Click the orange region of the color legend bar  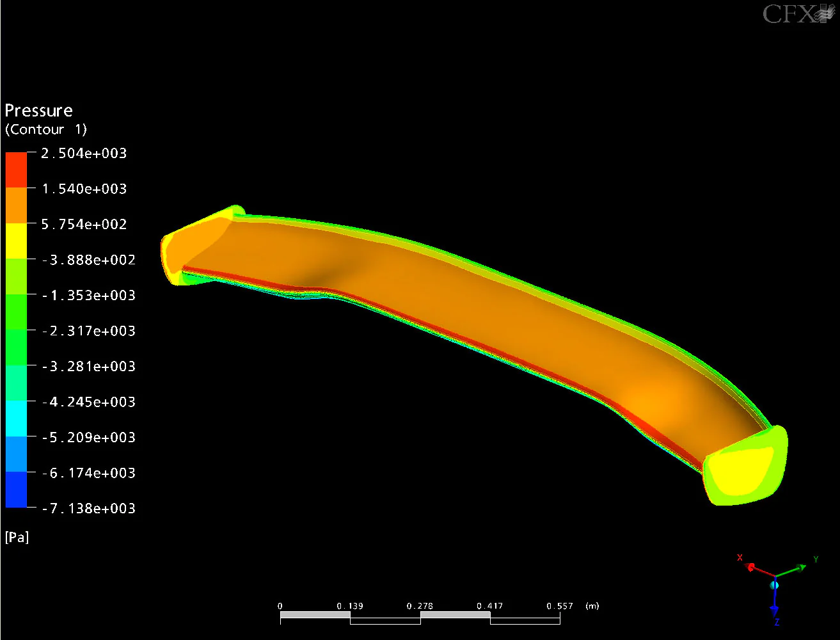(15, 205)
